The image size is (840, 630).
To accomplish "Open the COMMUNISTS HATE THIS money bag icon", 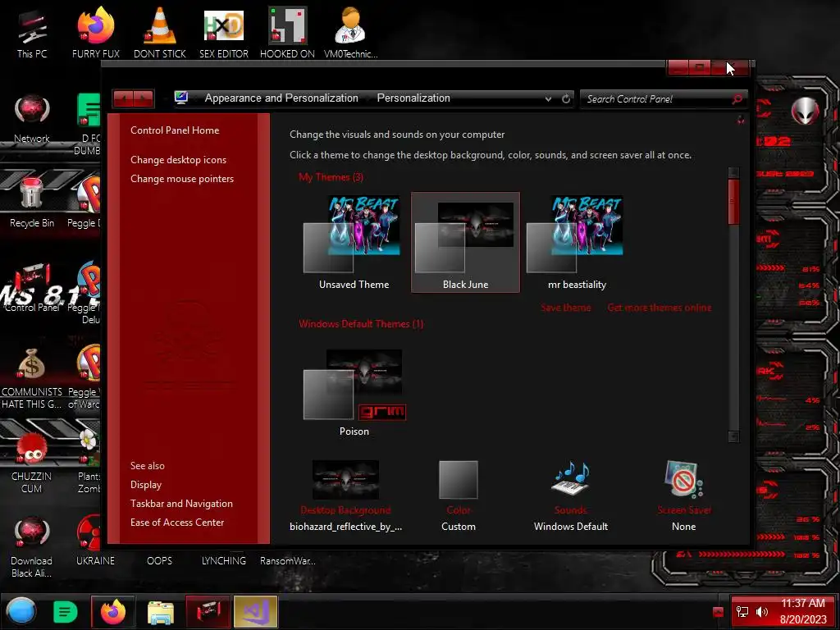I will click(x=32, y=378).
